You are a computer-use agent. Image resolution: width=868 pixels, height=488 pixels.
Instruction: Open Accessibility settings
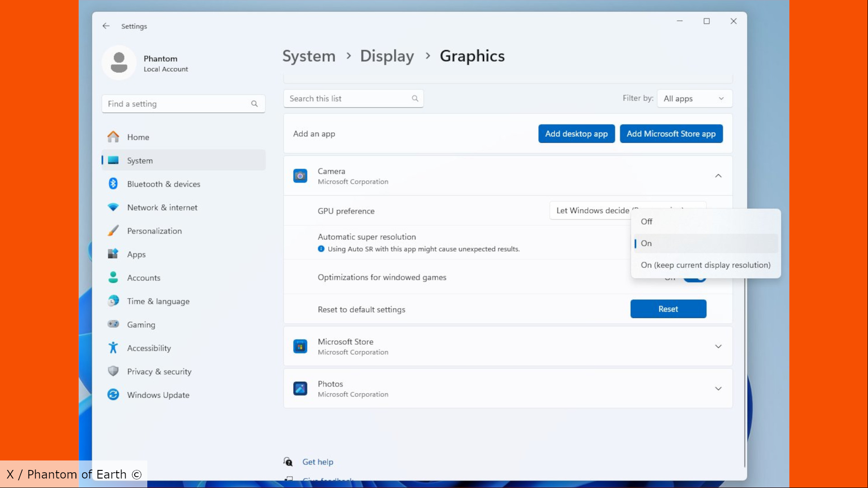point(183,348)
